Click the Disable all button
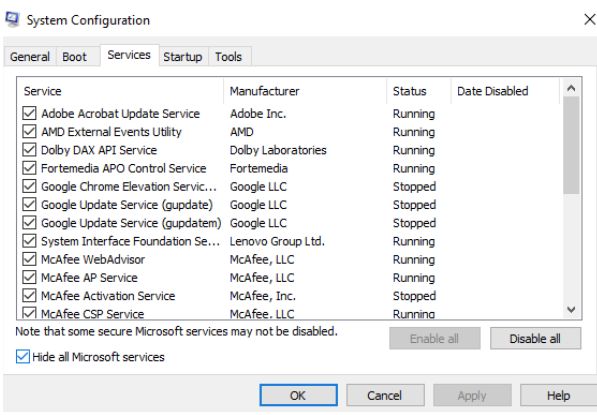Image resolution: width=597 pixels, height=415 pixels. pos(535,338)
